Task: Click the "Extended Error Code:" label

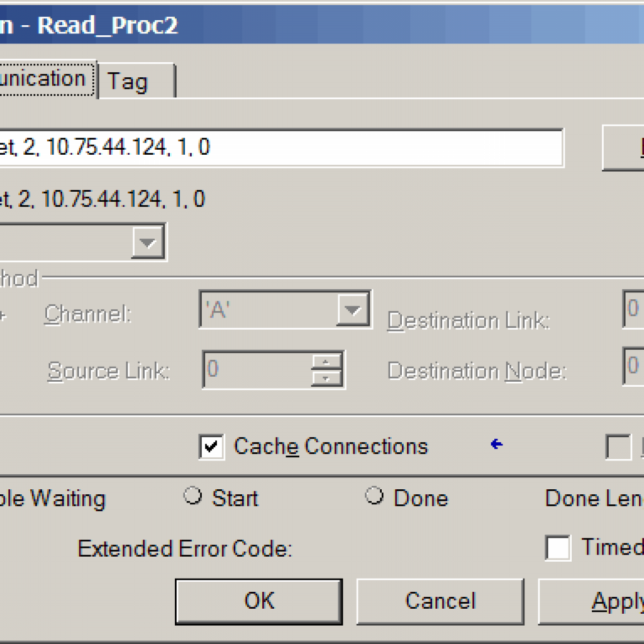Action: click(185, 548)
